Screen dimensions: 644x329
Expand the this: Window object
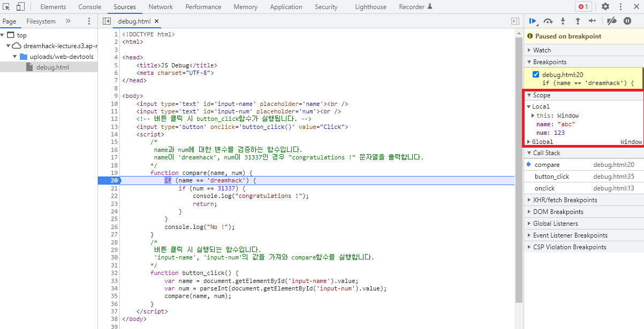[533, 116]
